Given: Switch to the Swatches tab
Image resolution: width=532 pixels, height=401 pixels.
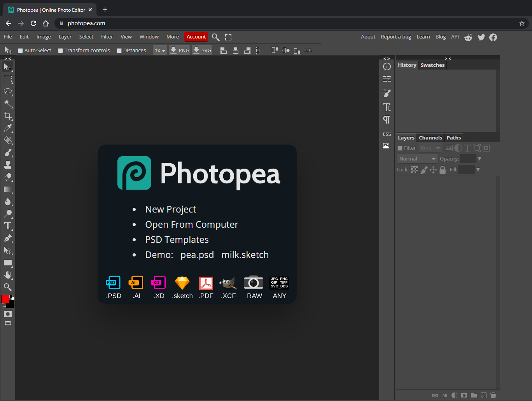Looking at the screenshot, I should click(x=432, y=65).
